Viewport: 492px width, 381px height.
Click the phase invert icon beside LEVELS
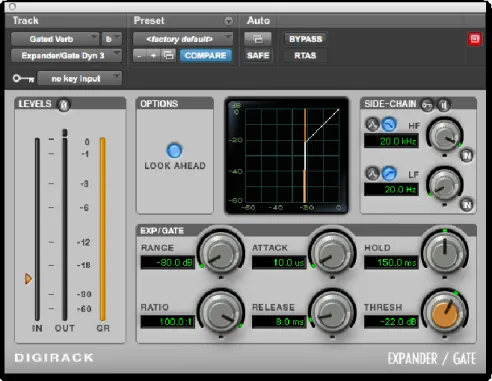64,105
